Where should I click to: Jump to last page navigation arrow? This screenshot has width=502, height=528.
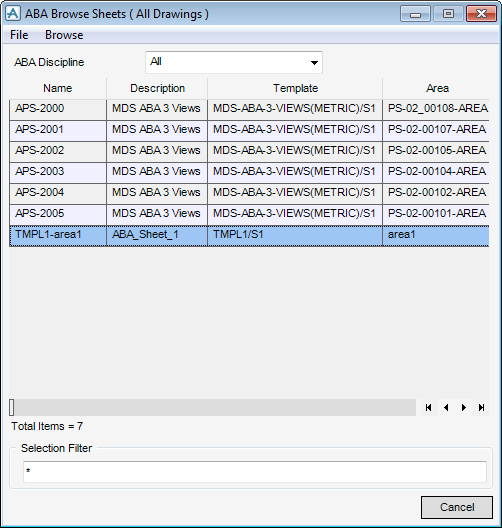point(481,407)
